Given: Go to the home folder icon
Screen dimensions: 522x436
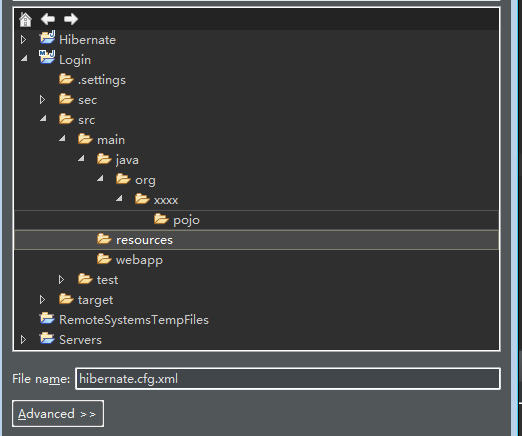Looking at the screenshot, I should [25, 19].
